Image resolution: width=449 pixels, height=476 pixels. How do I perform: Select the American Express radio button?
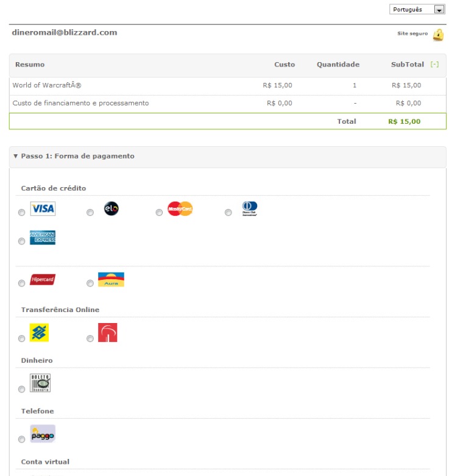point(21,241)
